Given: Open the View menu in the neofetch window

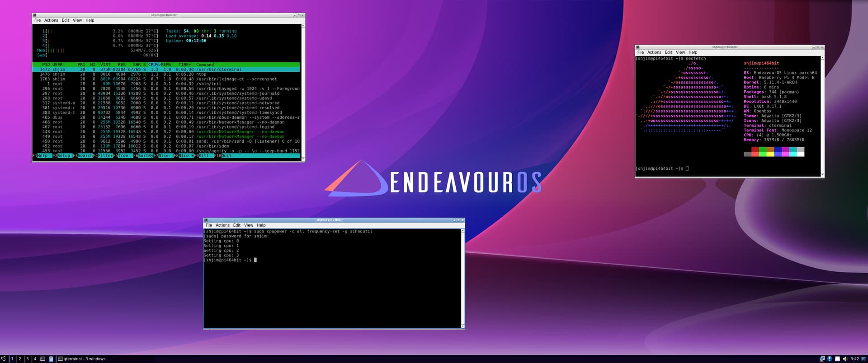Looking at the screenshot, I should pyautogui.click(x=680, y=52).
